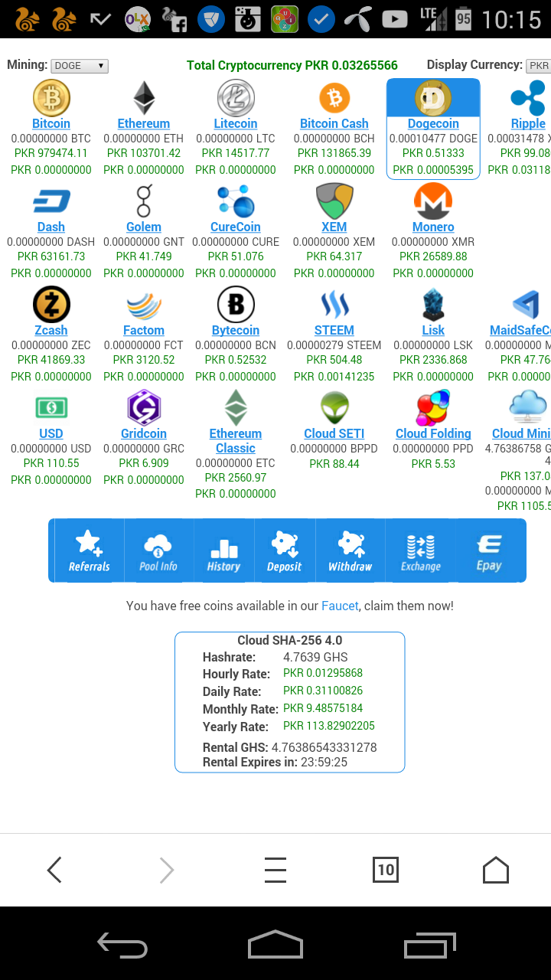Open the Monero text link

(x=433, y=227)
